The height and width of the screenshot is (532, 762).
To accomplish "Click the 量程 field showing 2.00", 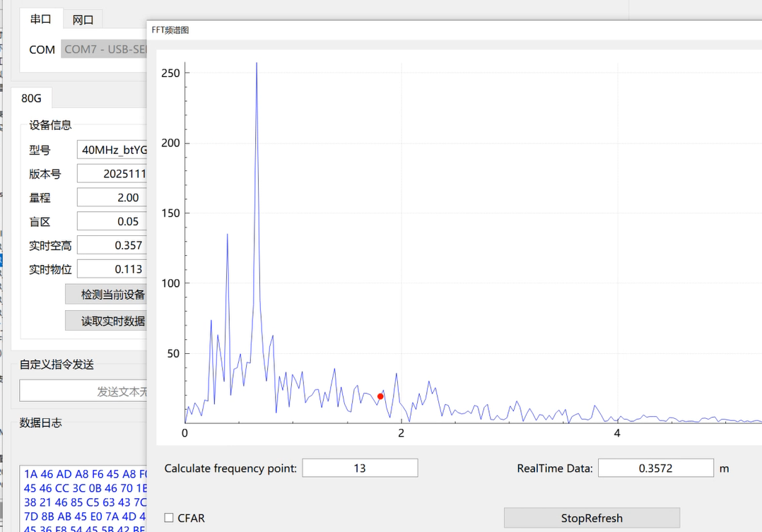I will point(112,197).
